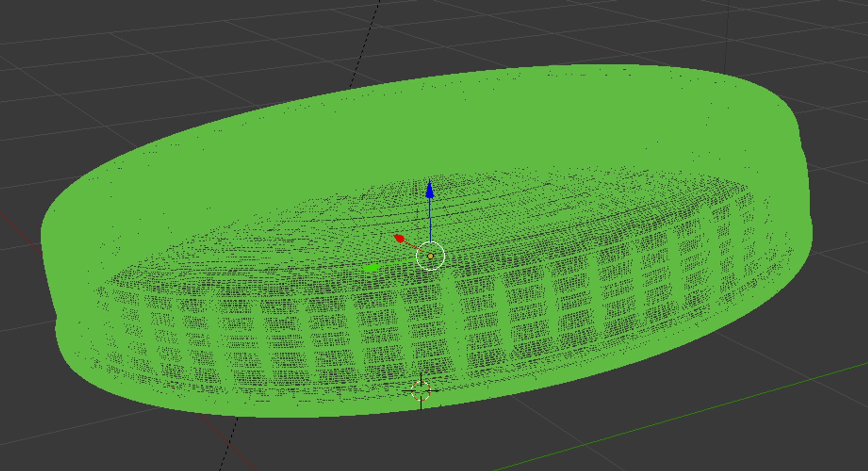The height and width of the screenshot is (471, 868).
Task: Click the orange origin dot at gizmo center
Action: 430,256
